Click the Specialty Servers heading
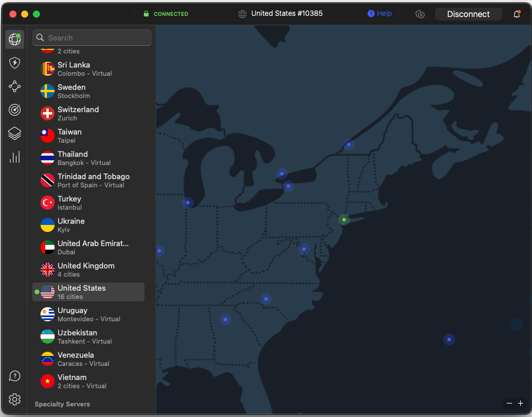The image size is (532, 417). (62, 404)
